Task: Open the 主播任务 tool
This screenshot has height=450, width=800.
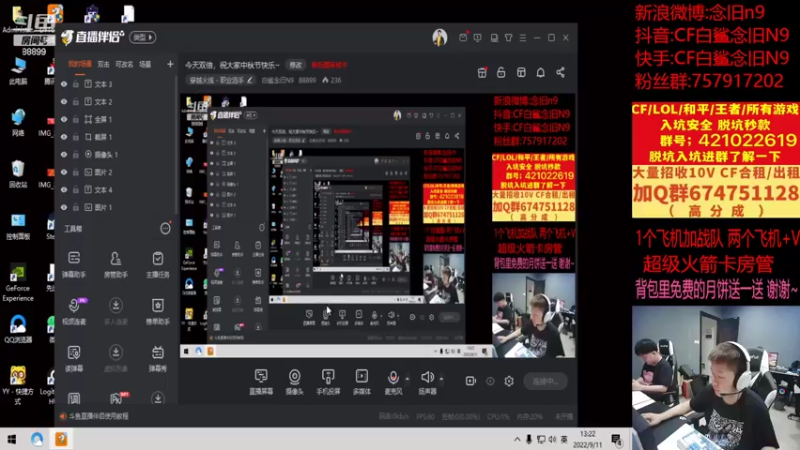Action: [158, 264]
